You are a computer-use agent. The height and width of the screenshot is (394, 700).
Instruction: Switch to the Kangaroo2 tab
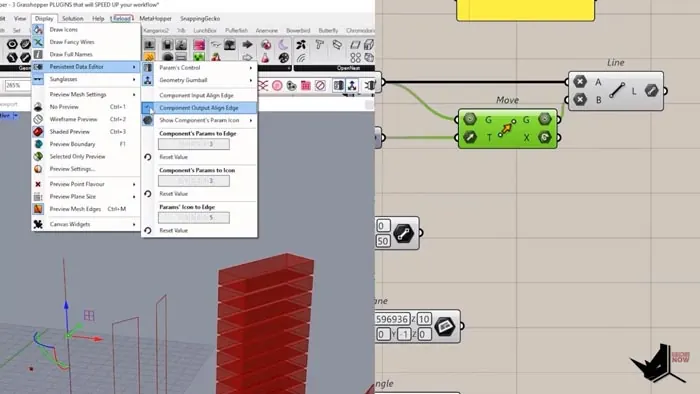click(156, 30)
